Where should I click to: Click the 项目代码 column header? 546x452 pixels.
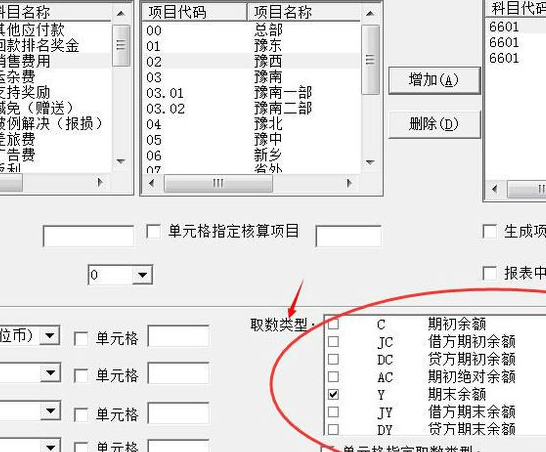tap(195, 12)
